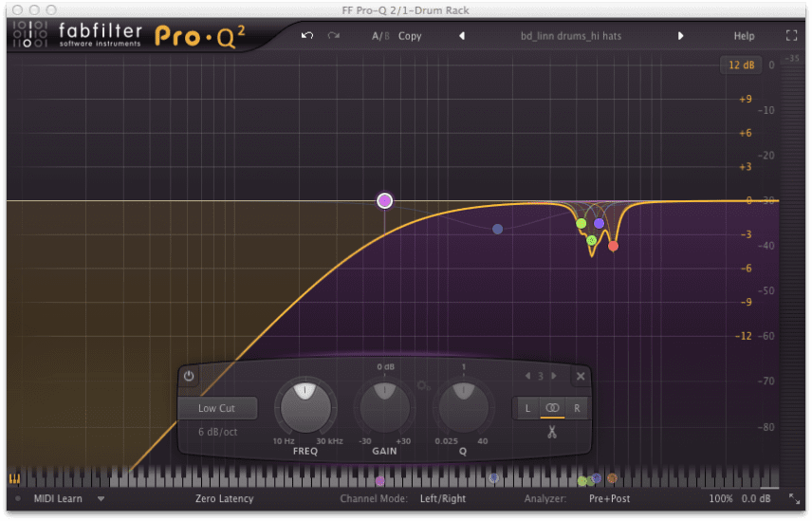Go to the previous preset arrow
The width and height of the screenshot is (812, 521).
[462, 36]
